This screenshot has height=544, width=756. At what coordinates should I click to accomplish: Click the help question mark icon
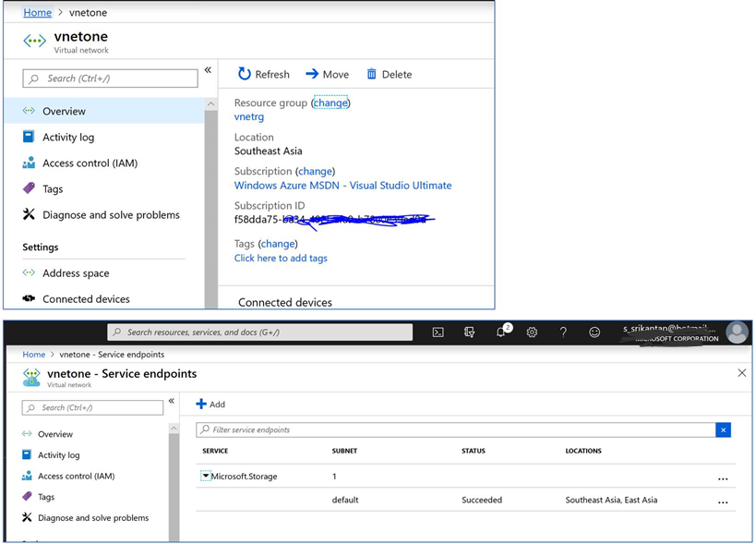coord(563,332)
